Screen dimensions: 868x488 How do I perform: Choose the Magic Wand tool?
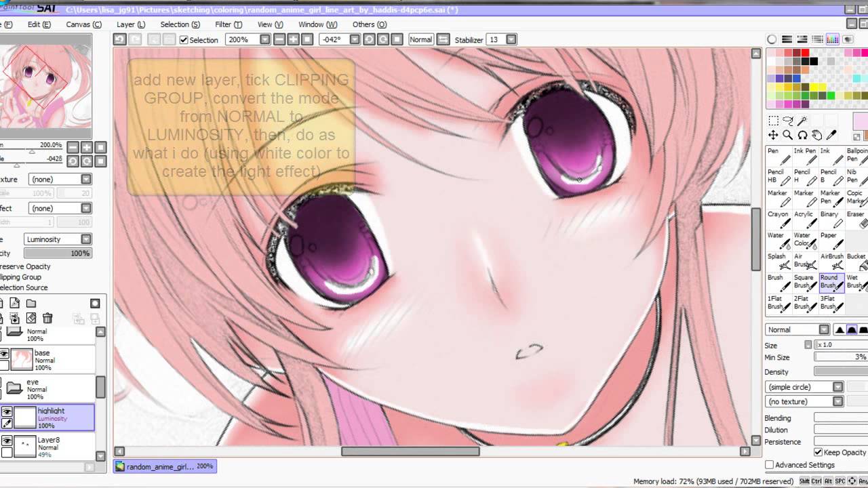(803, 121)
